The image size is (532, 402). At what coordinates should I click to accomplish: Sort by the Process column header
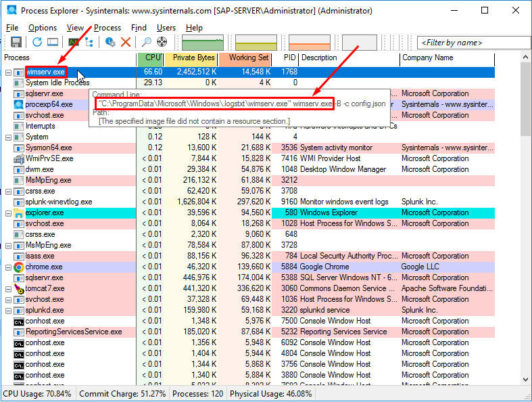point(69,58)
